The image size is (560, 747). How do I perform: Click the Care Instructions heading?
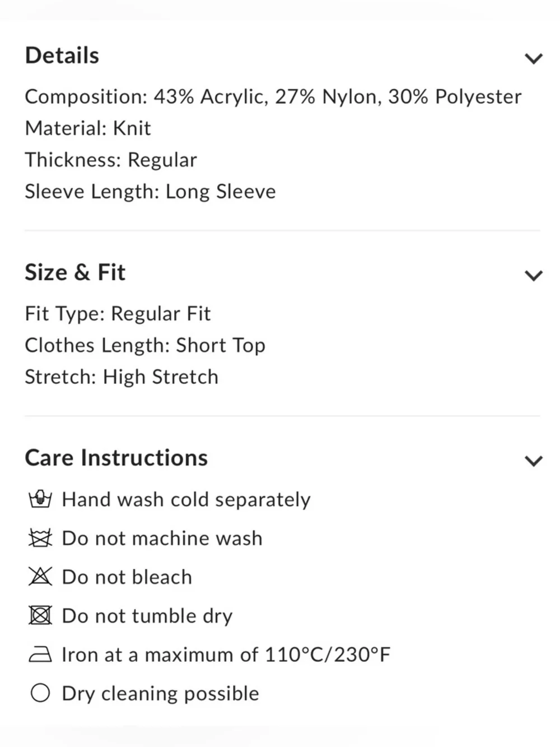tap(116, 458)
